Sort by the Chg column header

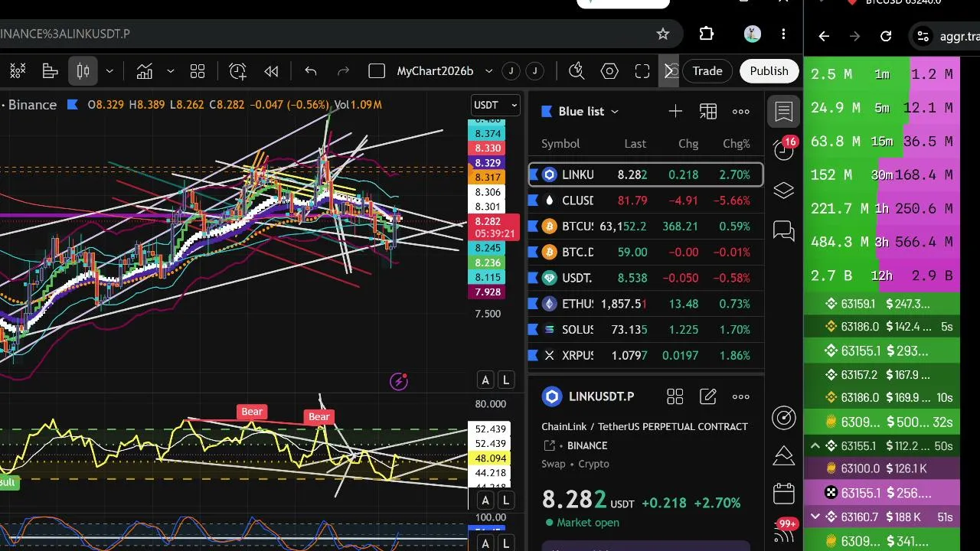[x=688, y=144]
